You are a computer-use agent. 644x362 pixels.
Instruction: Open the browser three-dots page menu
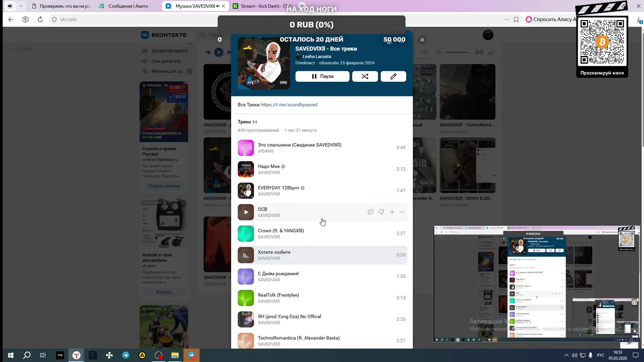pos(507,20)
